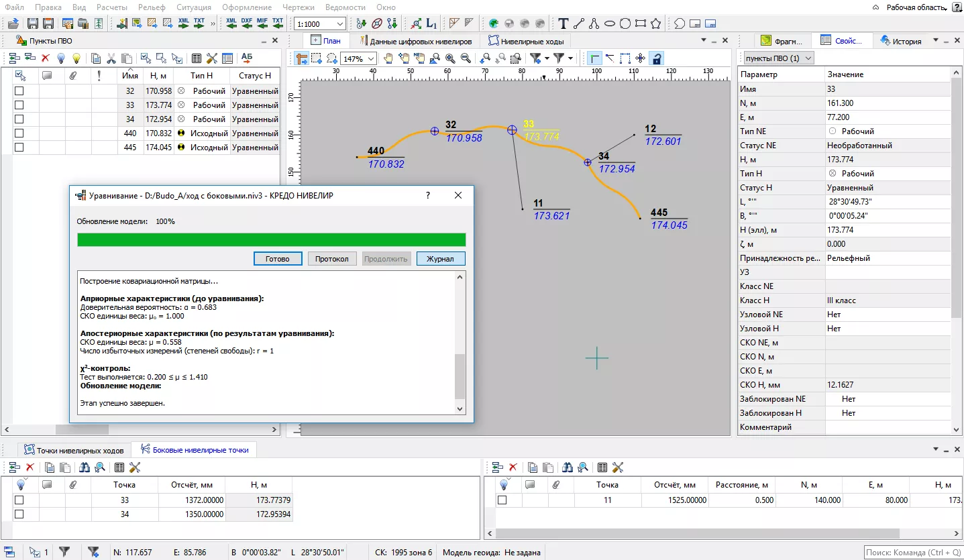
Task: Switch to the Нивелирные ходы tab
Action: [x=526, y=41]
